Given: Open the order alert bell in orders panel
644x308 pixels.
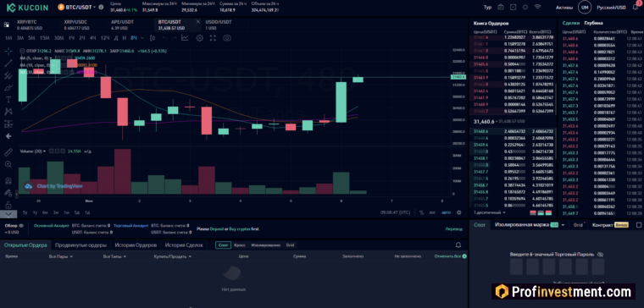Looking at the screenshot, I should pyautogui.click(x=458, y=245).
